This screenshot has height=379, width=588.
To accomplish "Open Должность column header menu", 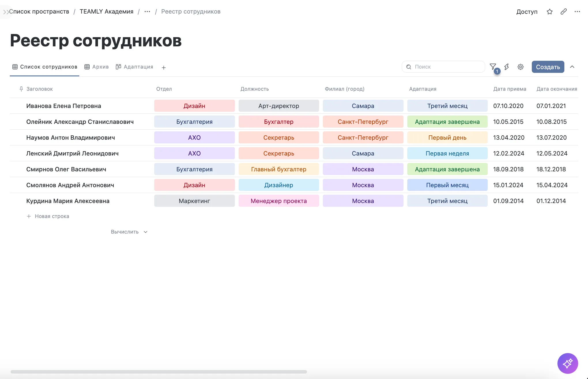I will click(255, 89).
